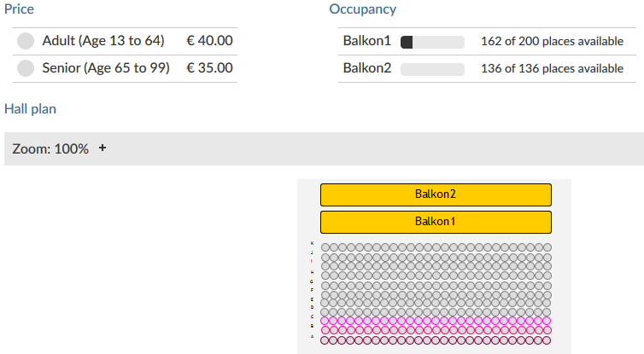Click the Hall plan heading
Screen dimensions: 644x354
[x=31, y=108]
